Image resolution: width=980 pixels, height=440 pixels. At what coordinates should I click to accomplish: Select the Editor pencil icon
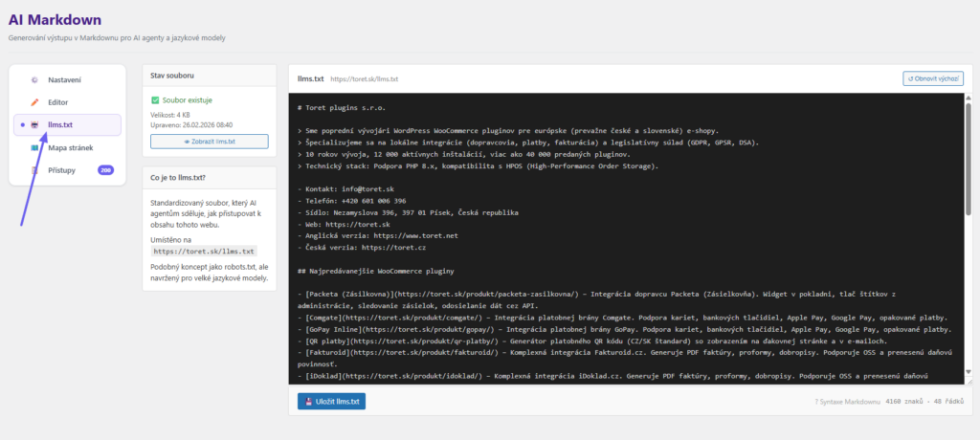[35, 102]
